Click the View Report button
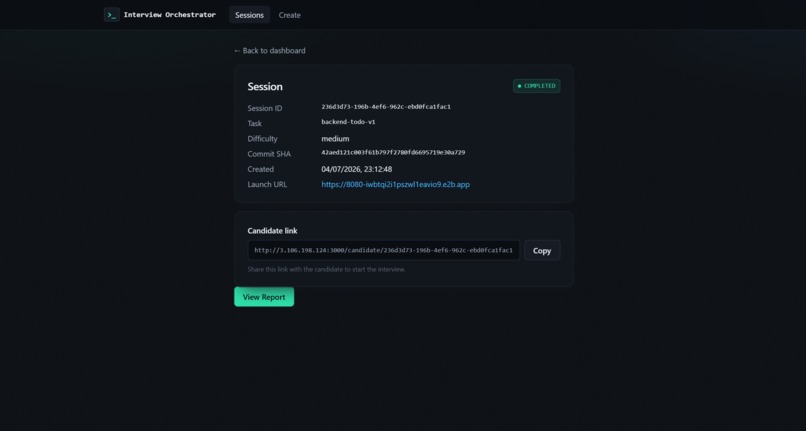This screenshot has width=806, height=431. click(264, 297)
